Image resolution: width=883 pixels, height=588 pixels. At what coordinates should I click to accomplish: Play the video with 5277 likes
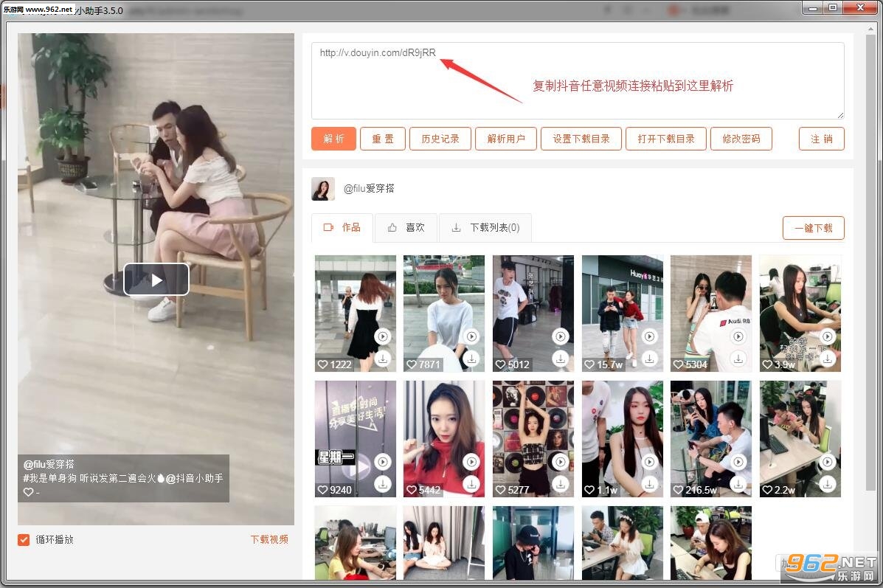(561, 462)
